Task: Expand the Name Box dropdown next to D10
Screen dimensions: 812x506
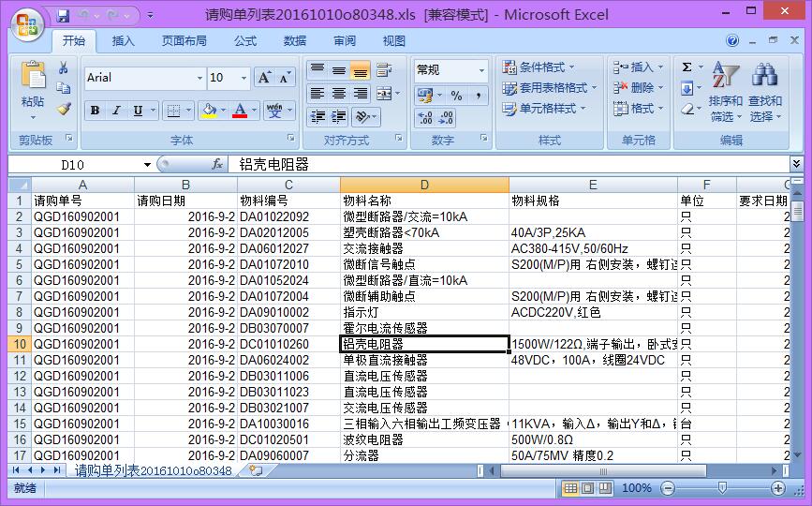Action: point(147,165)
